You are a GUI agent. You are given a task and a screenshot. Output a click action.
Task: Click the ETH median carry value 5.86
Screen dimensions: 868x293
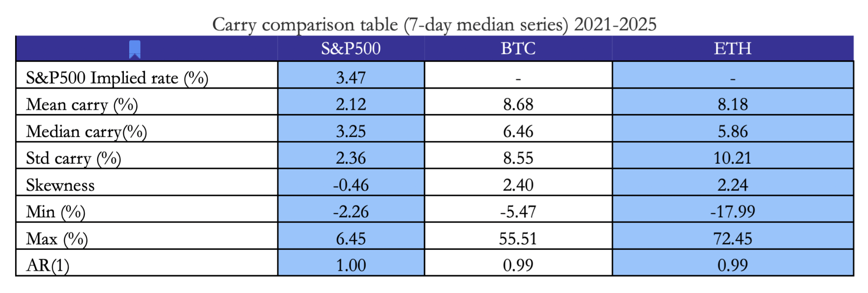click(x=733, y=132)
